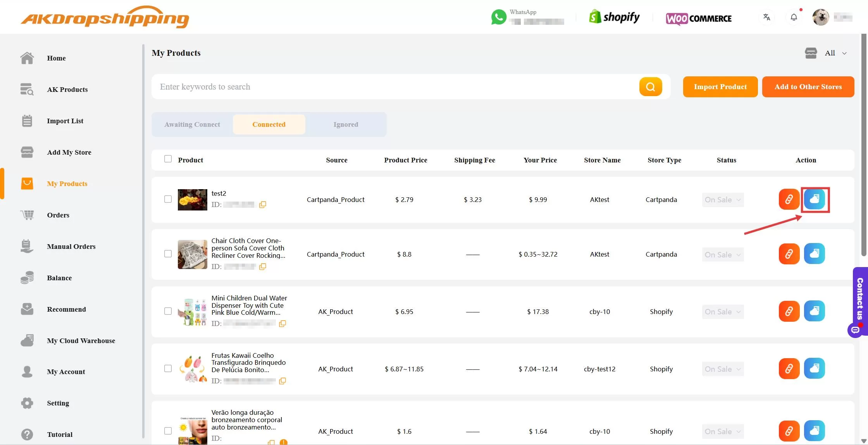Expand the On Sale dropdown for Mini Children toy
Screen dimensions: 868x445
click(x=722, y=311)
